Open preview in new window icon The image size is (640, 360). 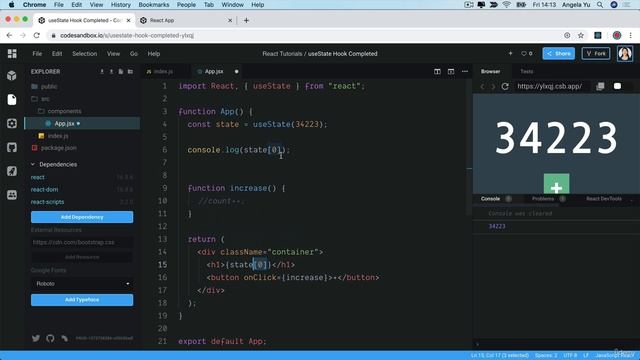pyautogui.click(x=600, y=87)
